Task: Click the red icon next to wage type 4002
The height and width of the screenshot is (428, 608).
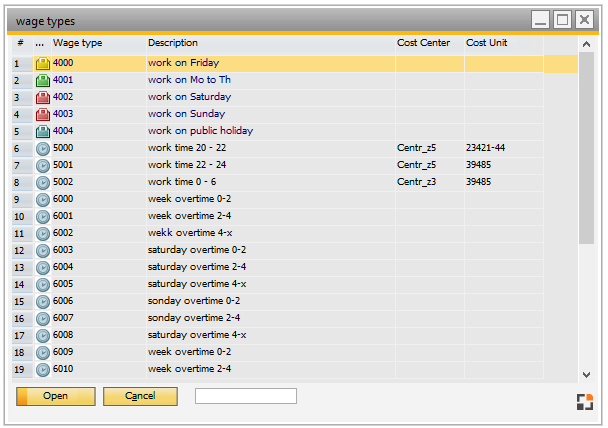Action: 43,98
